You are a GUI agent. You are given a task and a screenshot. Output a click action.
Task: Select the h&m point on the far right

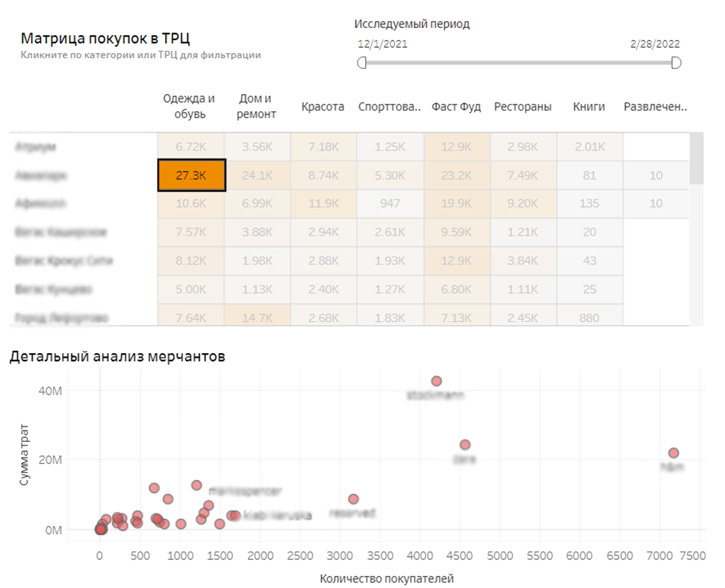click(x=673, y=450)
